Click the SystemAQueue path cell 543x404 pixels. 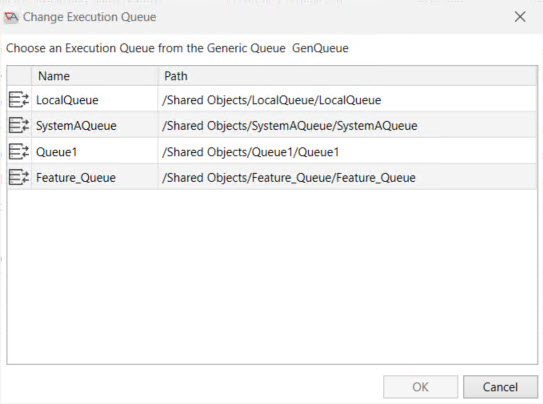348,126
